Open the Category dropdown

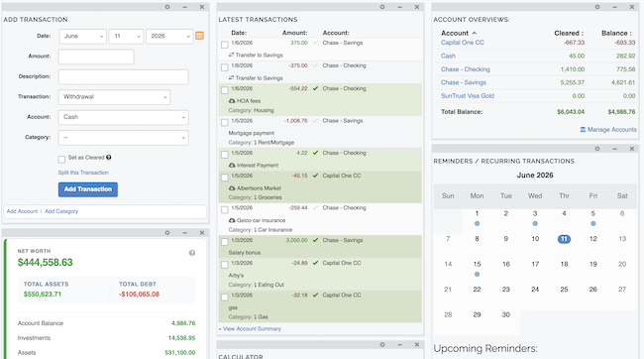pos(123,138)
